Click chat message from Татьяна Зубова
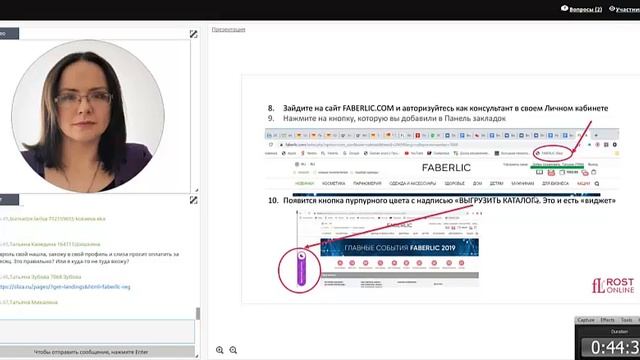Screen dimensions: 640x360 coord(41,277)
